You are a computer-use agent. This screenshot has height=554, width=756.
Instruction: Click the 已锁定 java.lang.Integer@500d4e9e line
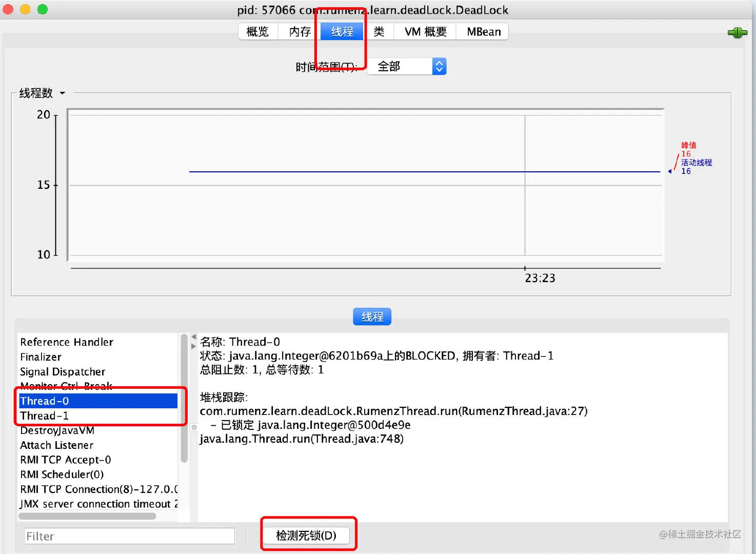coord(311,425)
